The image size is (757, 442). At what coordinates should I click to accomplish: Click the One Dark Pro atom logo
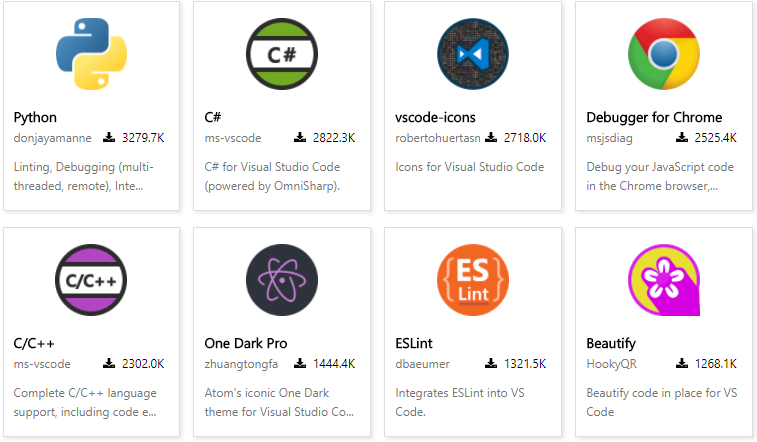(282, 279)
